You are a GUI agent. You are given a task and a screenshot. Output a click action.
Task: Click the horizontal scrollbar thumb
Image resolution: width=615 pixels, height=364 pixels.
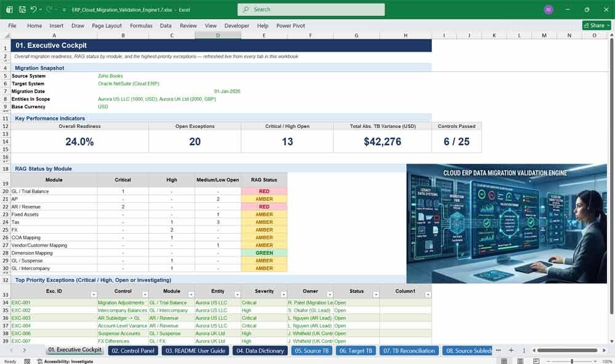point(567,350)
